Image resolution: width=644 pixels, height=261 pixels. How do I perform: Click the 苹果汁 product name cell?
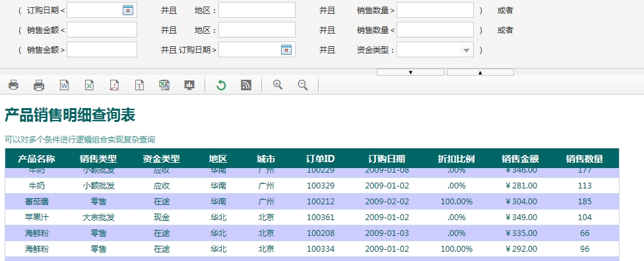pyautogui.click(x=36, y=217)
